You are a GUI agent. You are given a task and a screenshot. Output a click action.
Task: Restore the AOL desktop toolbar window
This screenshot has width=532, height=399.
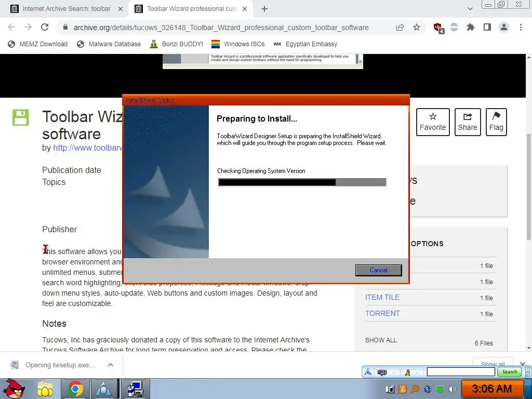[528, 369]
